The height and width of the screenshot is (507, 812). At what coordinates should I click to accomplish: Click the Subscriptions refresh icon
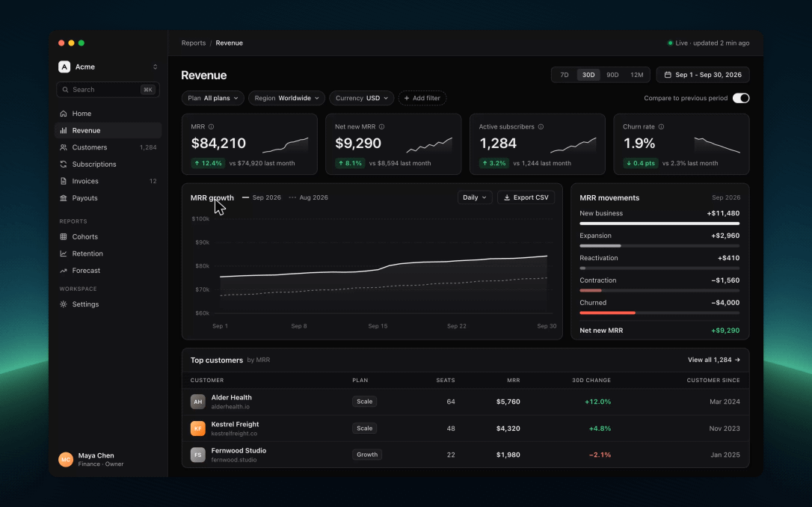point(63,165)
